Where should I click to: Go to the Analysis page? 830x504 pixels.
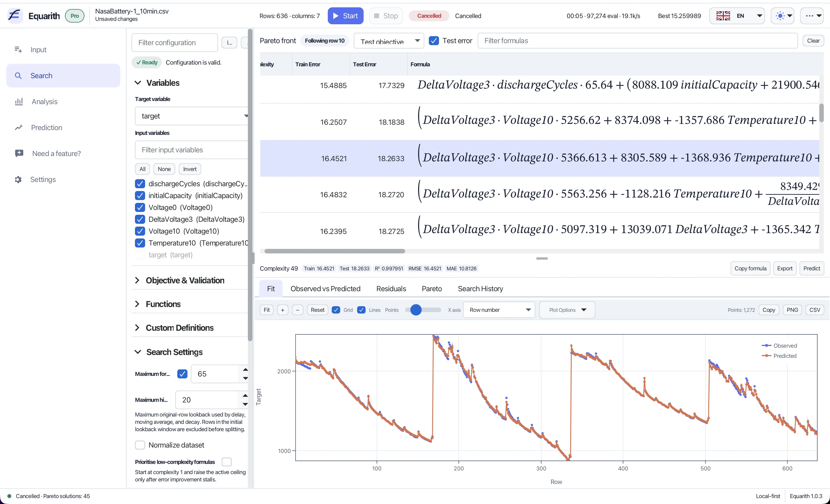click(x=63, y=101)
